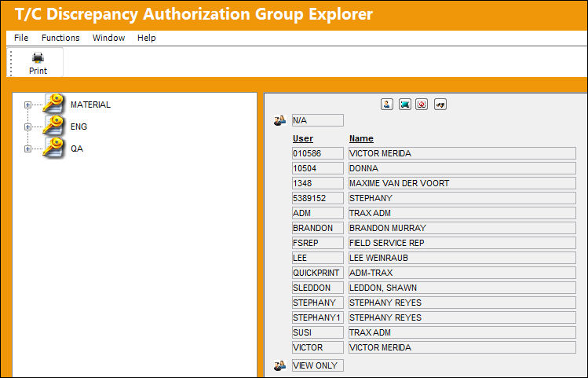Expand the ENG tree node
This screenshot has height=378, width=588.
(27, 127)
